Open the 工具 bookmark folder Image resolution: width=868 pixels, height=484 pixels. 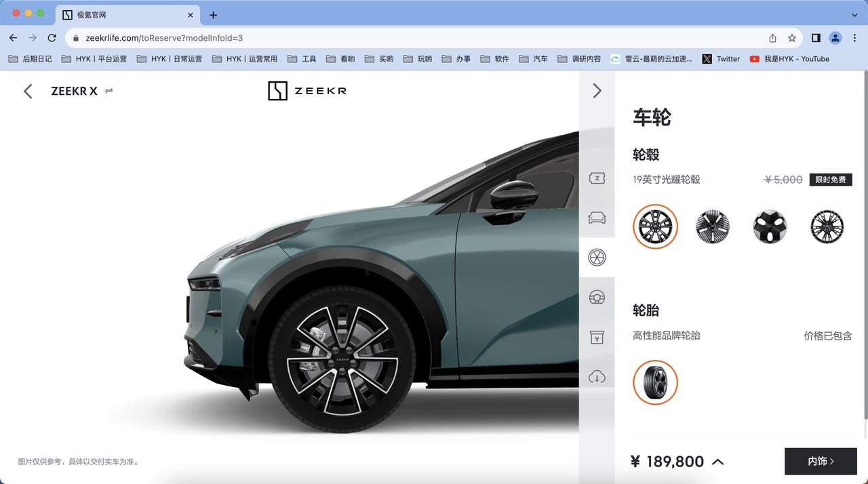302,59
